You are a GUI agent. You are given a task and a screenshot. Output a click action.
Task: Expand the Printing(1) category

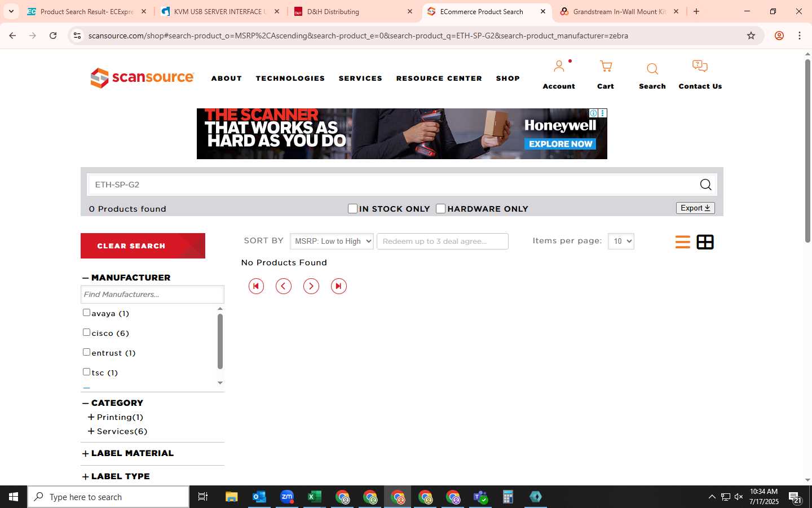91,417
